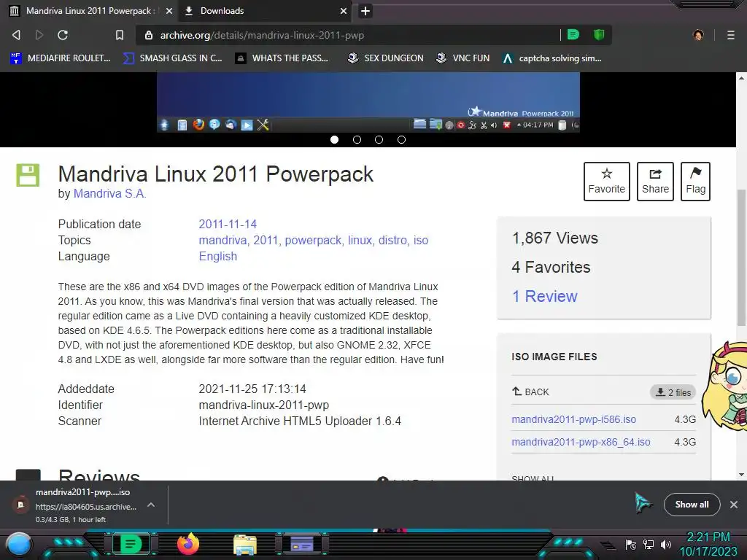
Task: Open the 1 Review link
Action: pyautogui.click(x=544, y=296)
